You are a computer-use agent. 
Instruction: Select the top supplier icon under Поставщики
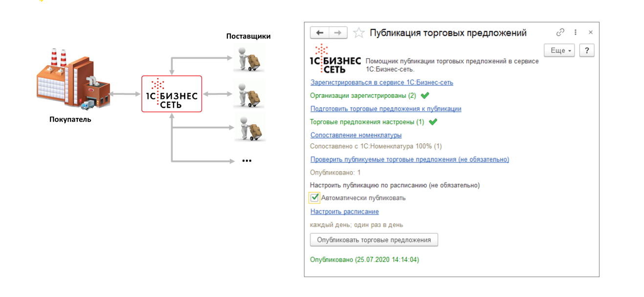[x=249, y=59]
